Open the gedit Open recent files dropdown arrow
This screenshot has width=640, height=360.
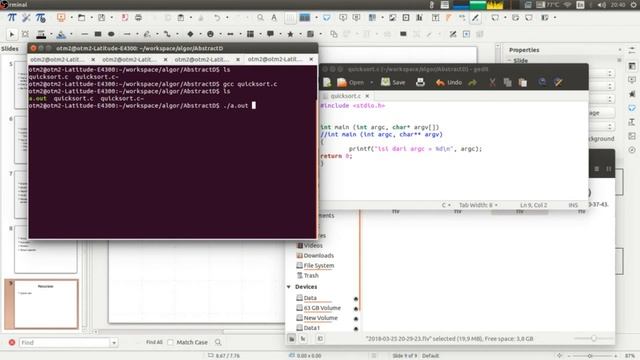point(371,82)
